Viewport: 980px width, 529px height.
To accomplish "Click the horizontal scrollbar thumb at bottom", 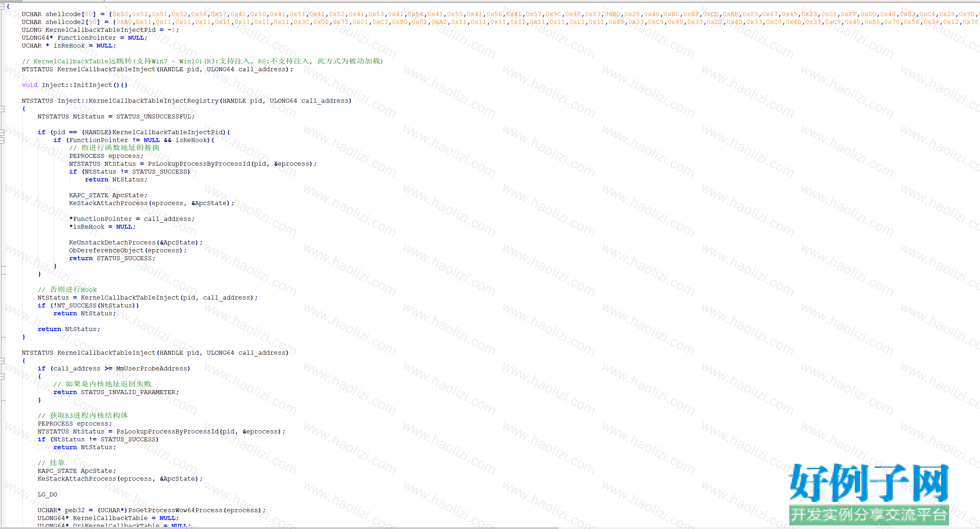I will (x=279, y=528).
